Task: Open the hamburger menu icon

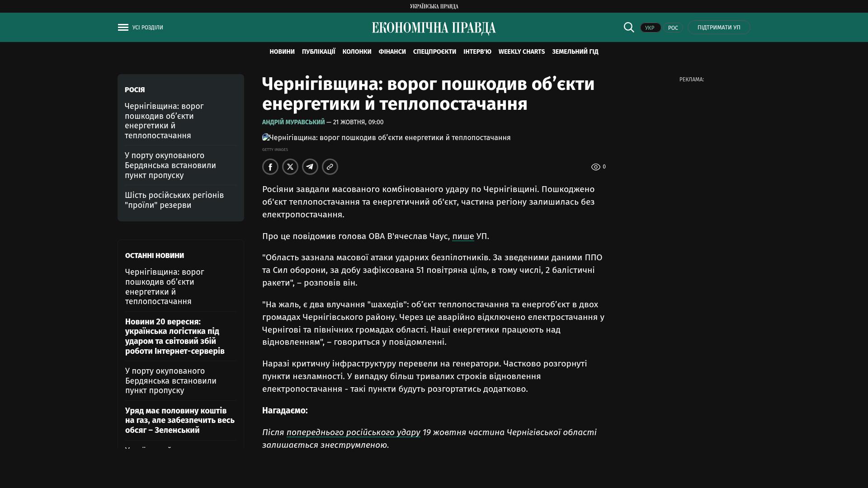Action: [x=123, y=28]
